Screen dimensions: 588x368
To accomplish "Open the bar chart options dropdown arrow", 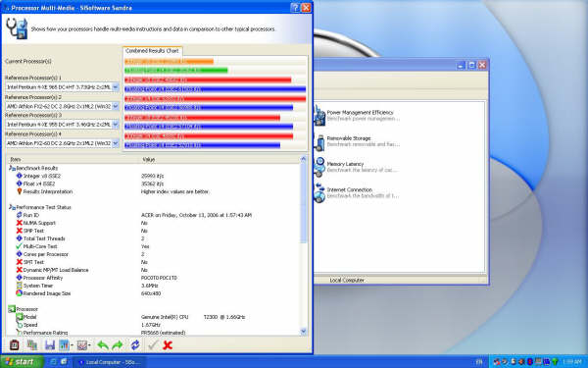I will tap(73, 345).
